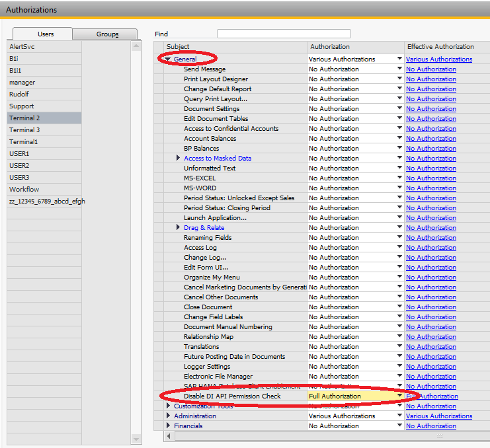
Task: Click Various Authorizations link for General
Action: tap(439, 59)
